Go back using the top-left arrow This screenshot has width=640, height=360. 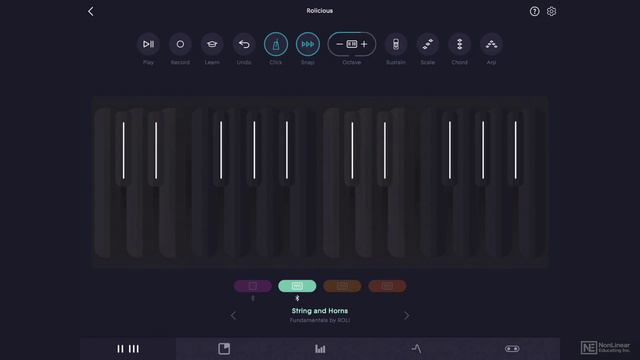click(91, 11)
